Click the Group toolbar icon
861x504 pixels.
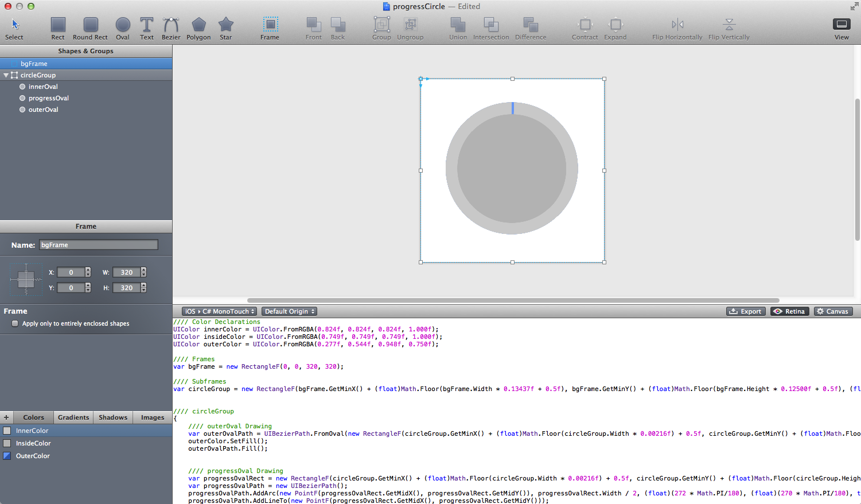(381, 29)
